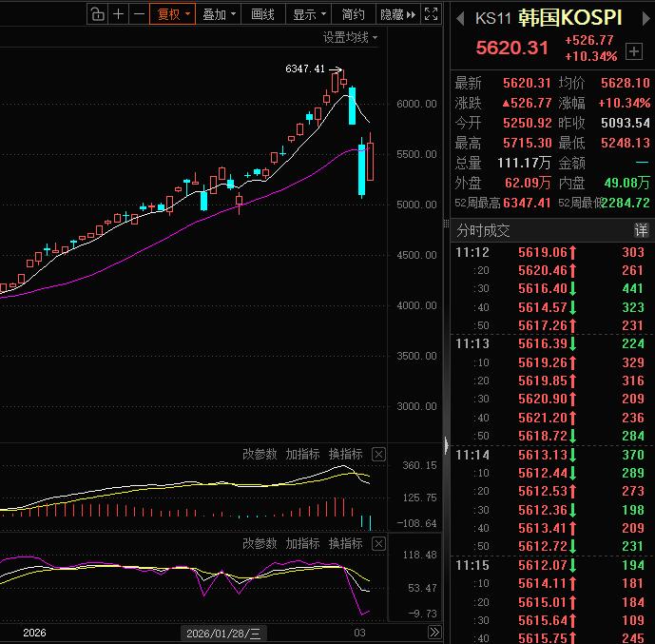Click the 今开 value 5250.92
The image size is (655, 644).
tap(527, 123)
